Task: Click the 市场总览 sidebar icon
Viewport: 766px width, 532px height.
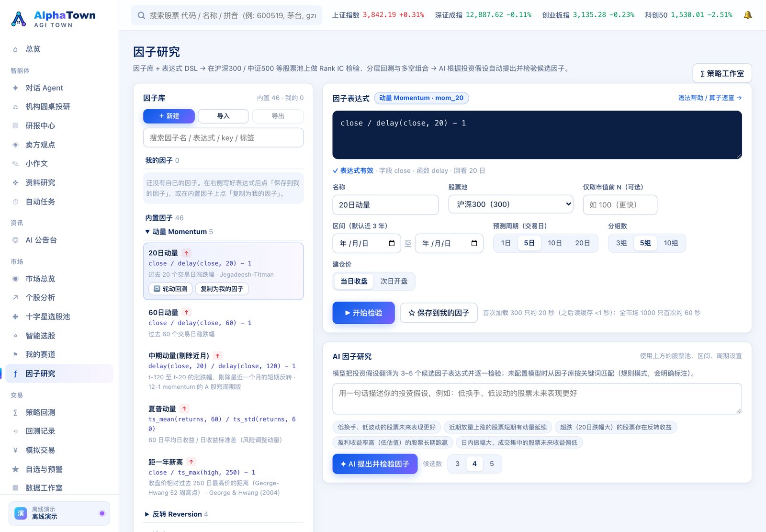Action: (15, 279)
